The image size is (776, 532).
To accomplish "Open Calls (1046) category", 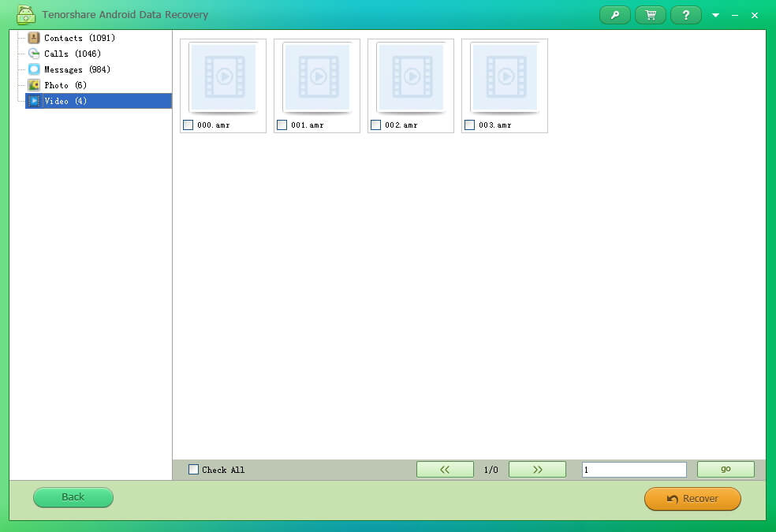I will (x=73, y=54).
